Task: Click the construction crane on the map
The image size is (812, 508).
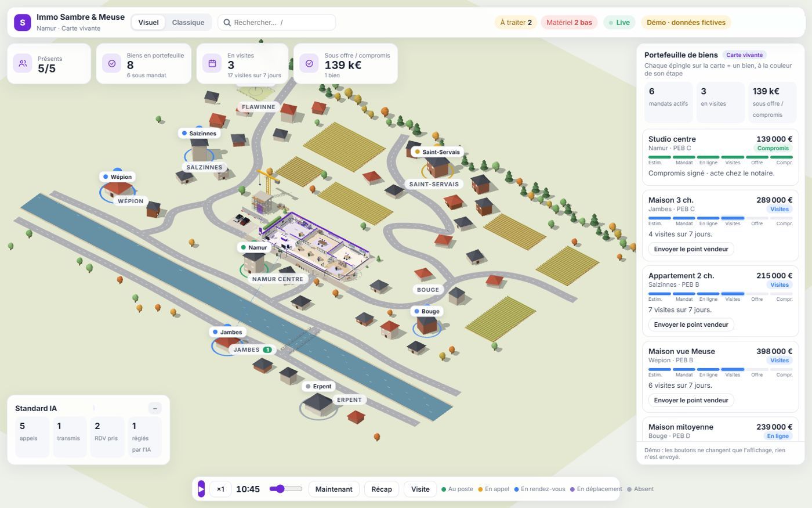Action: 268,181
